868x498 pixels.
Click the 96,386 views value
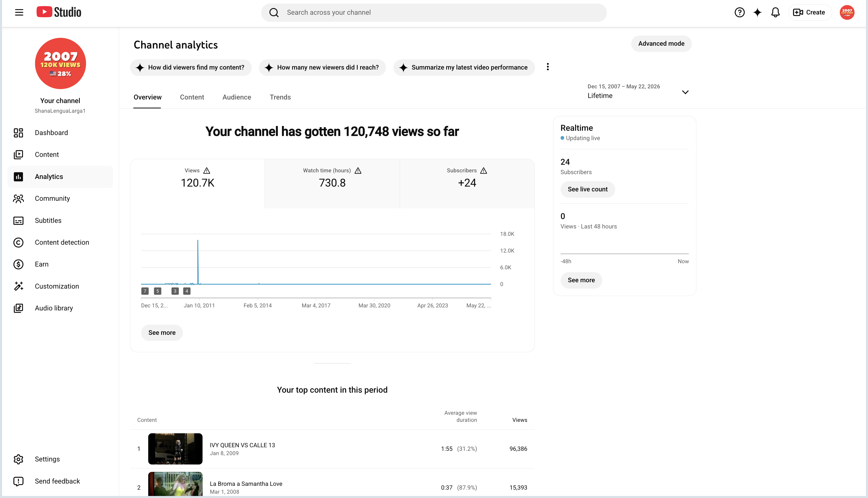click(518, 449)
